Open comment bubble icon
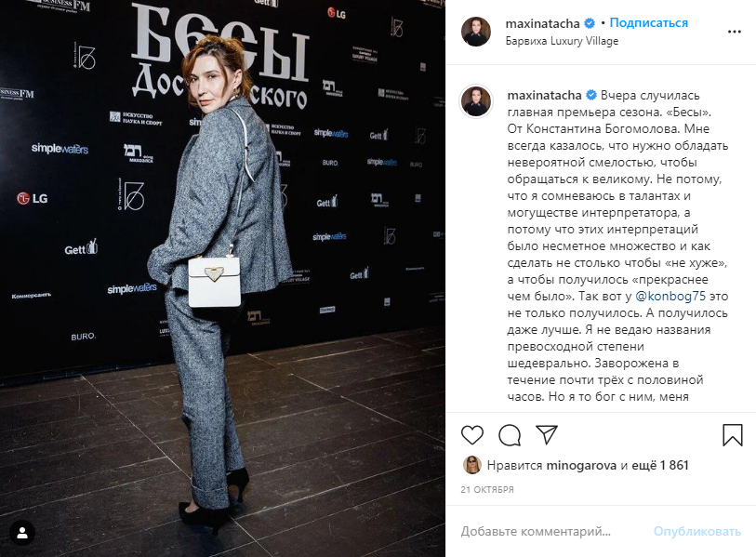This screenshot has width=756, height=557. click(x=510, y=435)
